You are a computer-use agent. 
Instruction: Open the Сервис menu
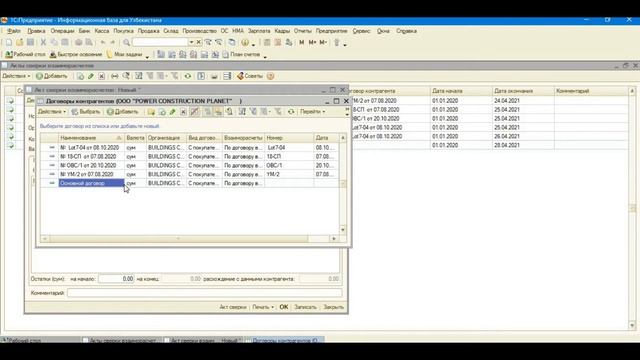361,31
